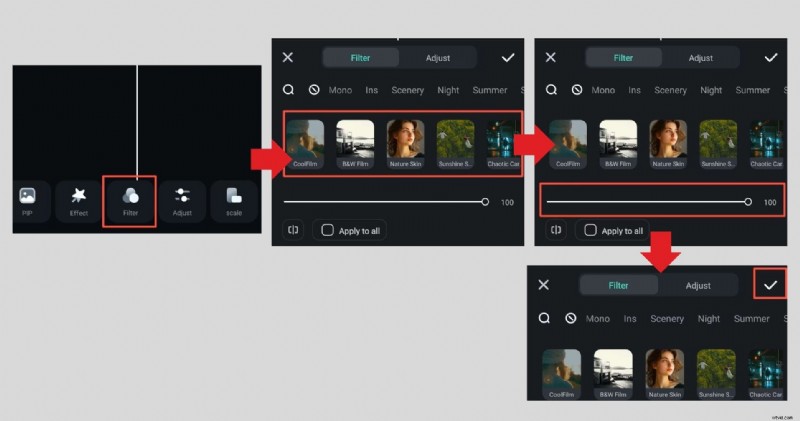Choose the Mono category in the bottom screenshot

598,318
